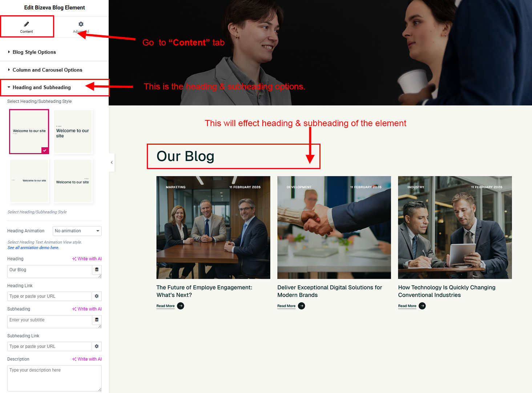The height and width of the screenshot is (393, 532).
Task: Expand Column and Carousel Options section
Action: coord(47,70)
